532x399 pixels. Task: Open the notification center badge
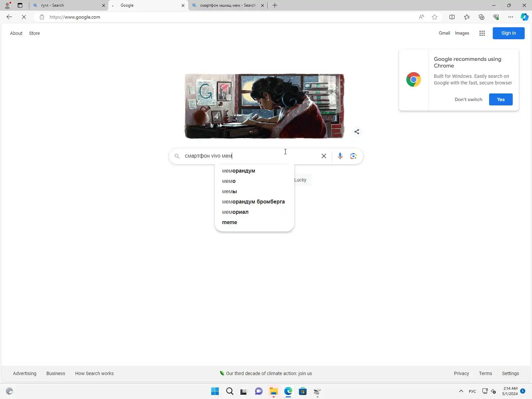(523, 391)
